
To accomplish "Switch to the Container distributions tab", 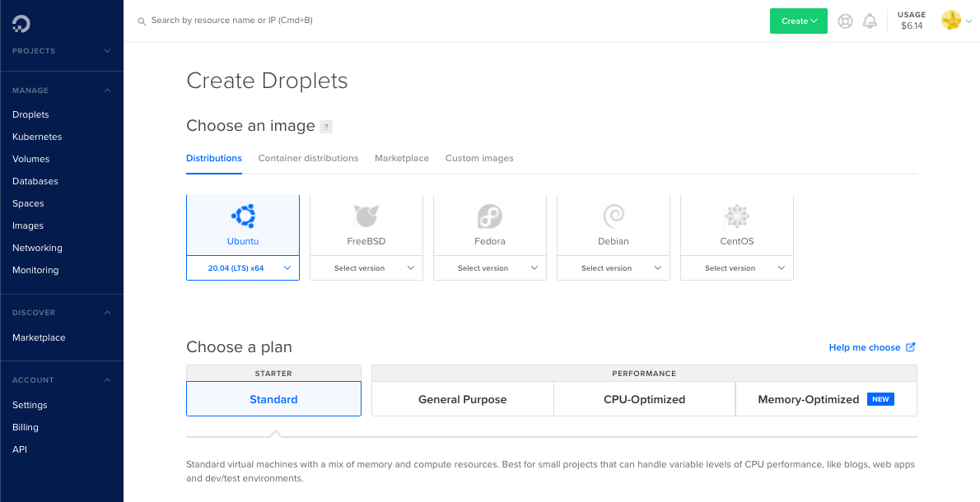I will click(308, 157).
